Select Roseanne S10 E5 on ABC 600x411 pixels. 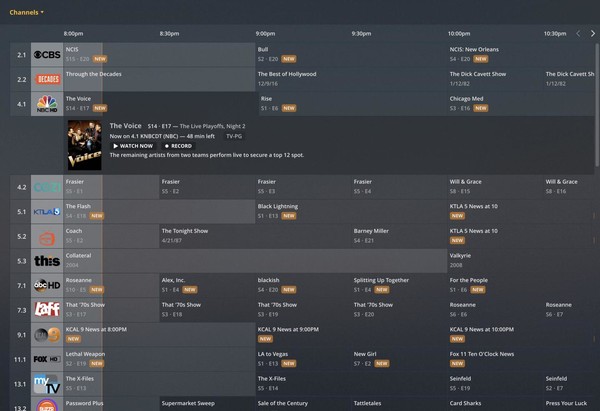pyautogui.click(x=111, y=285)
